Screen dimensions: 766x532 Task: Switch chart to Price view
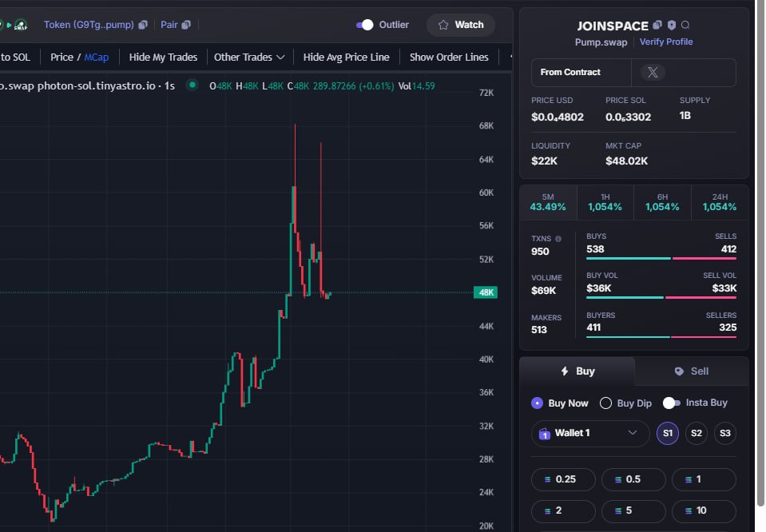[62, 58]
